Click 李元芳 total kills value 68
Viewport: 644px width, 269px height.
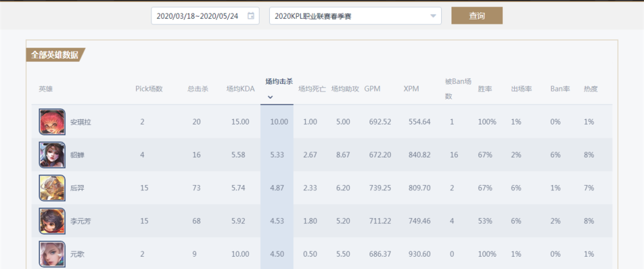tap(196, 221)
